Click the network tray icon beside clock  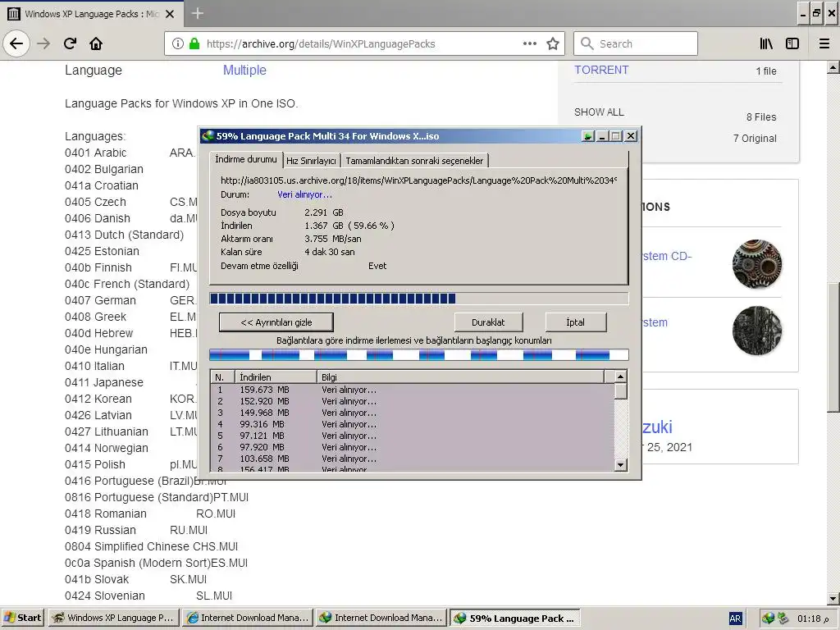pos(783,619)
